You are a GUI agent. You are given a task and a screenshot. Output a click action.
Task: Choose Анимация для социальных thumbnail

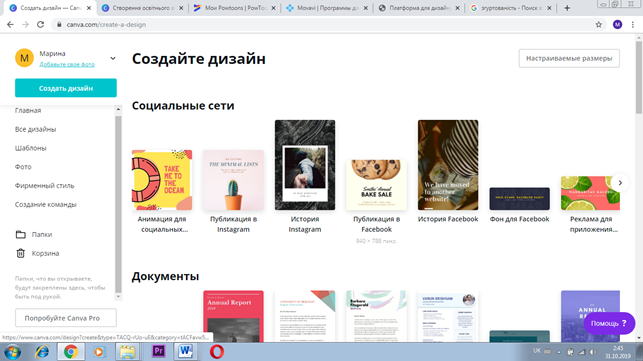(162, 180)
